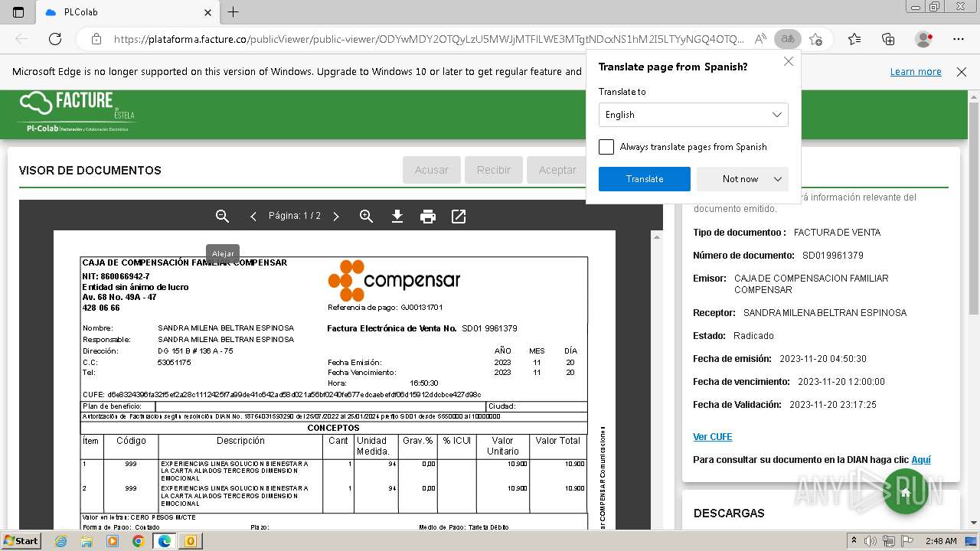Download the invoice PDF

[397, 217]
